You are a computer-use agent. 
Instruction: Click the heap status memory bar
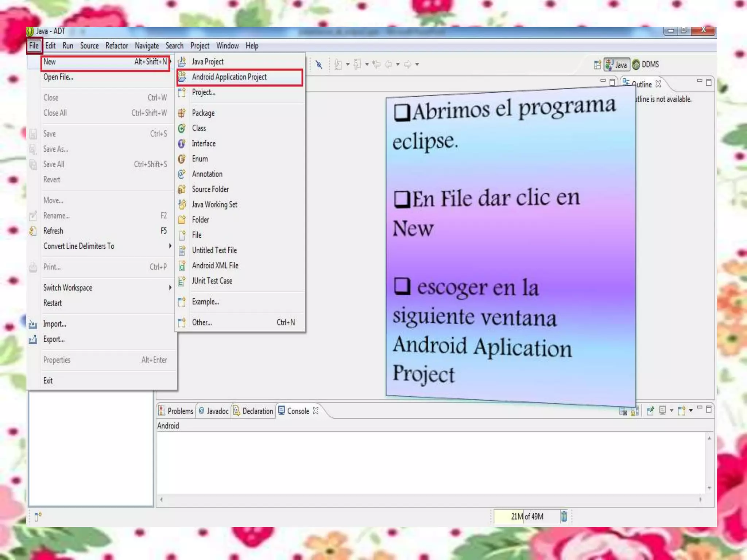point(527,516)
